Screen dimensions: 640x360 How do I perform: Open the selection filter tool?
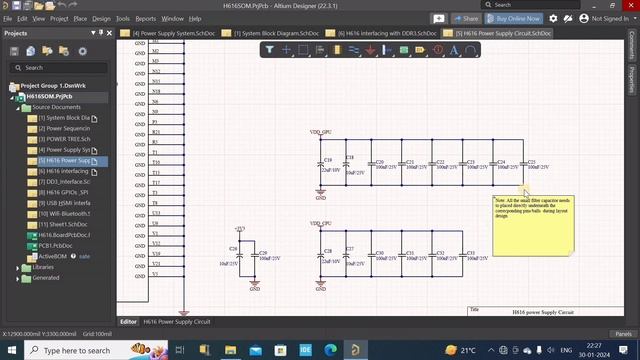click(x=269, y=50)
